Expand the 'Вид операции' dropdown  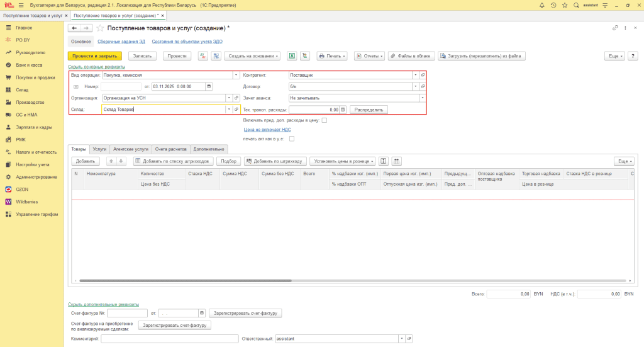coord(228,75)
